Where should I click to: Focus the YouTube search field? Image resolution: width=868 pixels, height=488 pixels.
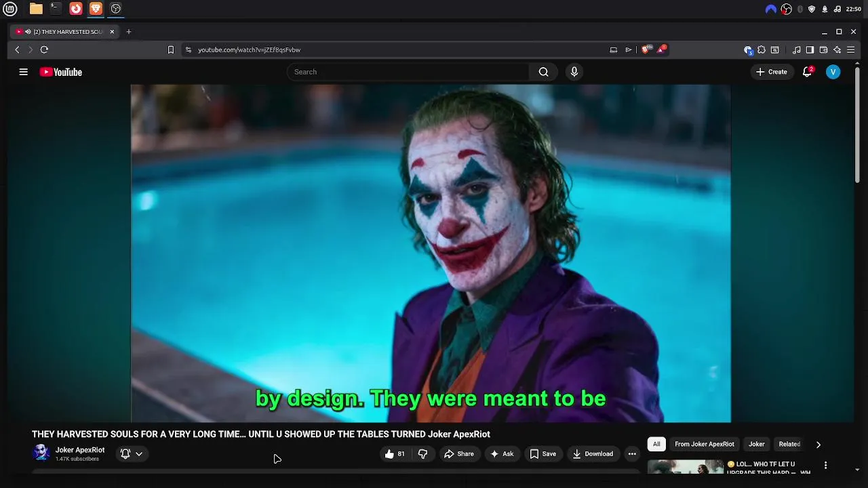click(408, 72)
